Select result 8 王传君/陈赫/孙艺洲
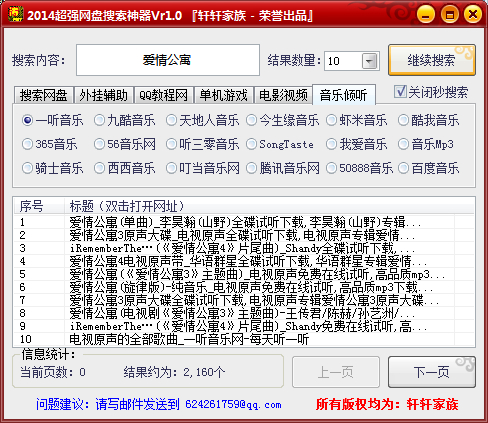Image resolution: width=488 pixels, height=423 pixels. click(244, 313)
